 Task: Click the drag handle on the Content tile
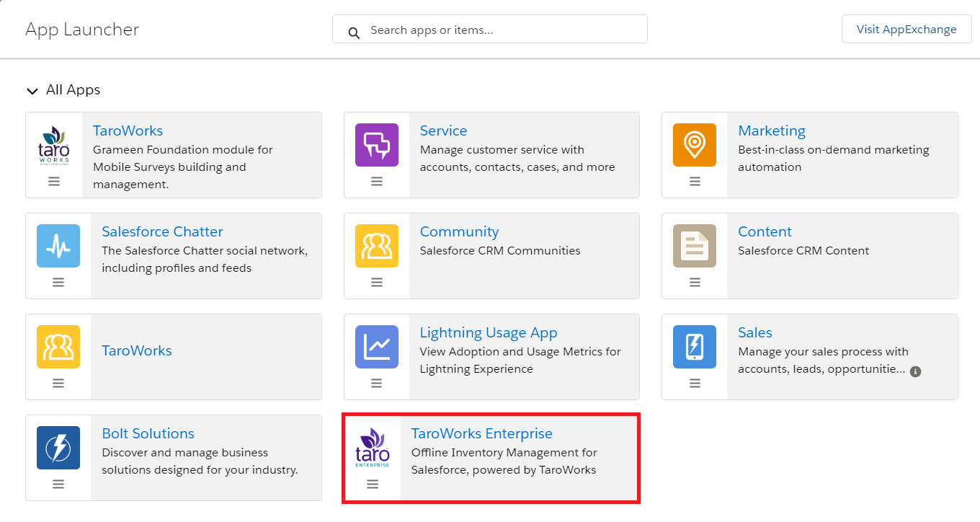(x=695, y=283)
